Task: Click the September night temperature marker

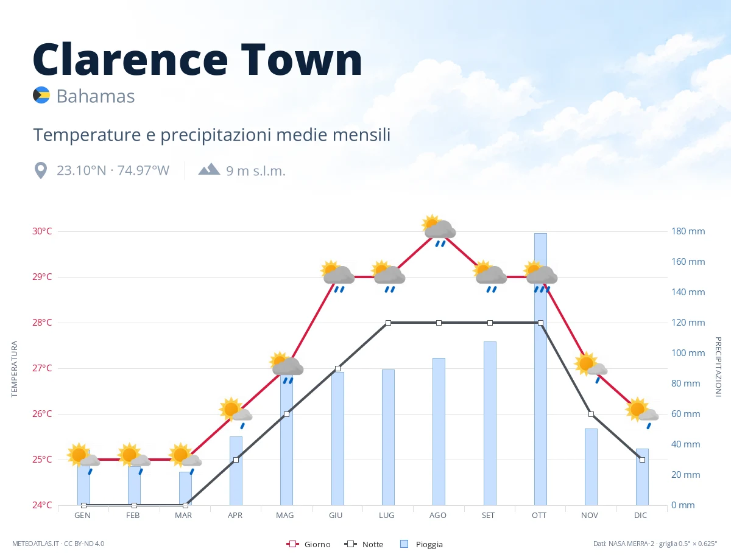Action: [x=490, y=323]
